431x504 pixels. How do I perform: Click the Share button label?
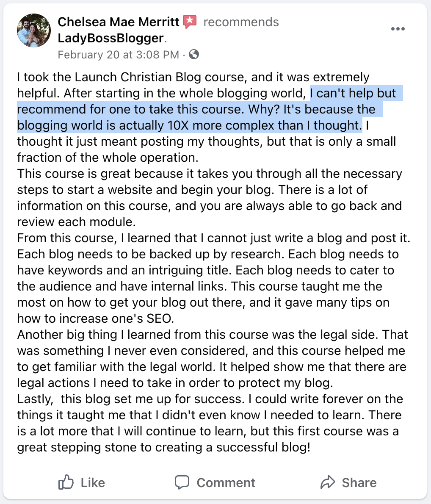(359, 483)
